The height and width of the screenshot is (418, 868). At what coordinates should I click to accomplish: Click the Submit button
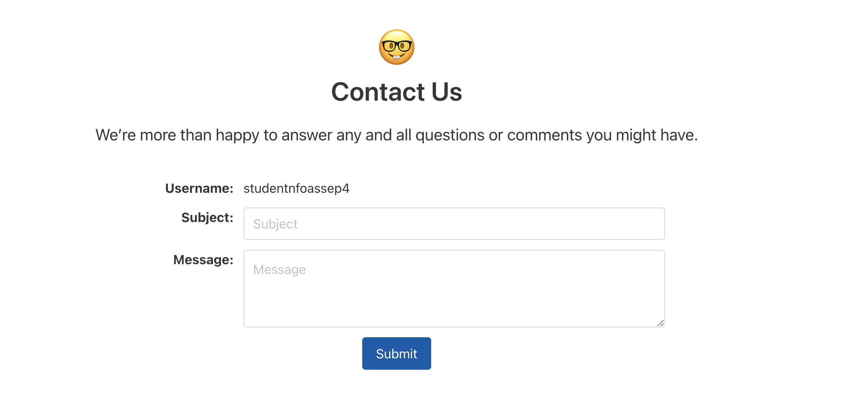coord(397,353)
